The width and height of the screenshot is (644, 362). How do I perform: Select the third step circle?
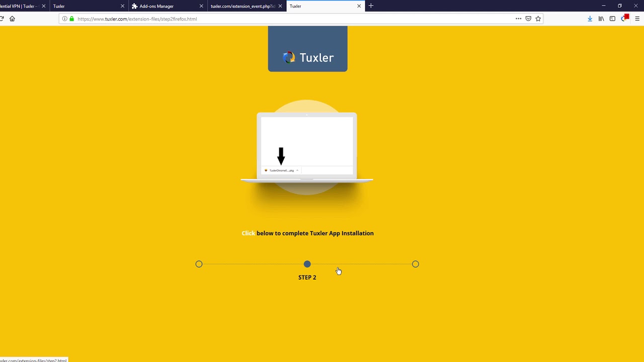click(415, 264)
